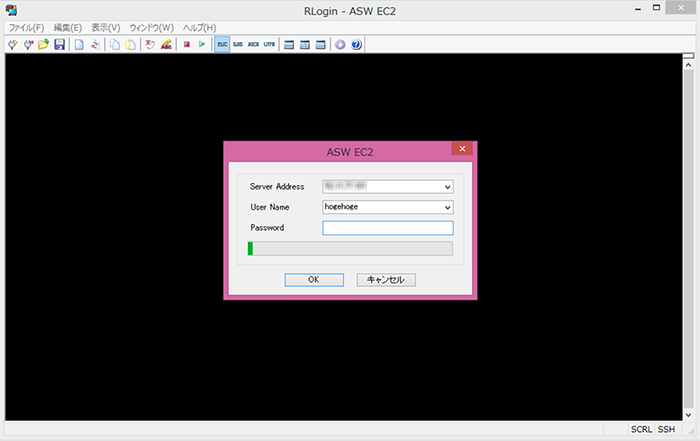The image size is (700, 441).
Task: Select UTF8 character encoding
Action: pyautogui.click(x=269, y=45)
